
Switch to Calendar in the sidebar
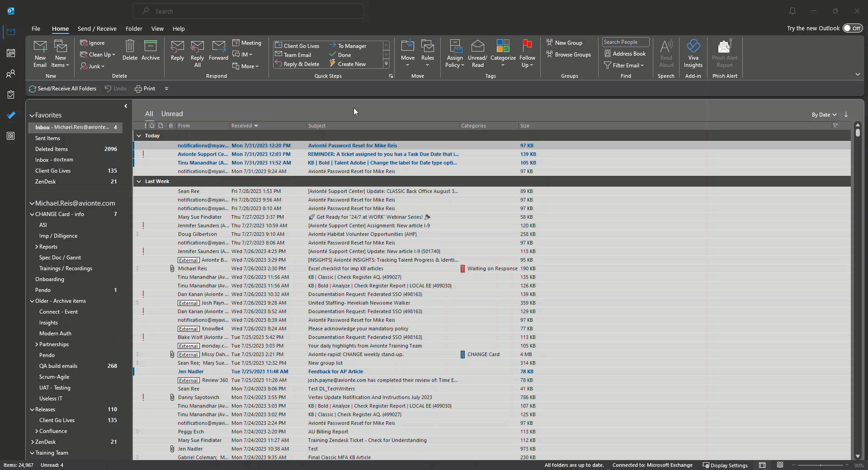[11, 53]
